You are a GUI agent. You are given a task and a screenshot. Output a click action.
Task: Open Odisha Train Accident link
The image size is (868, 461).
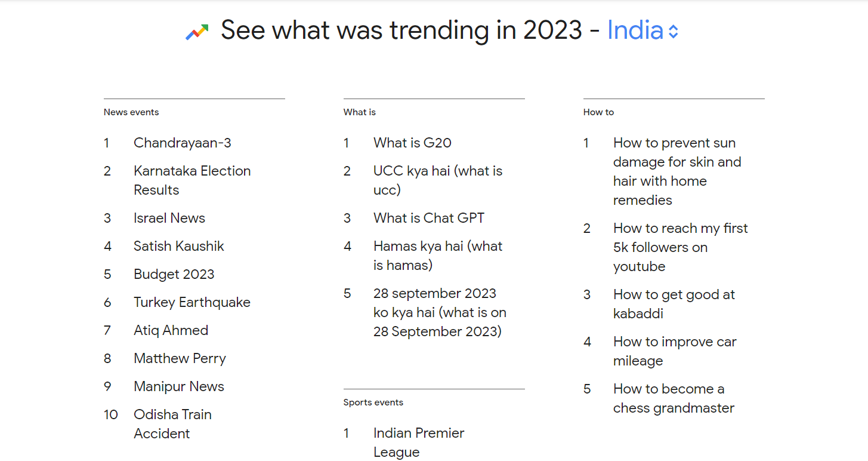point(172,424)
